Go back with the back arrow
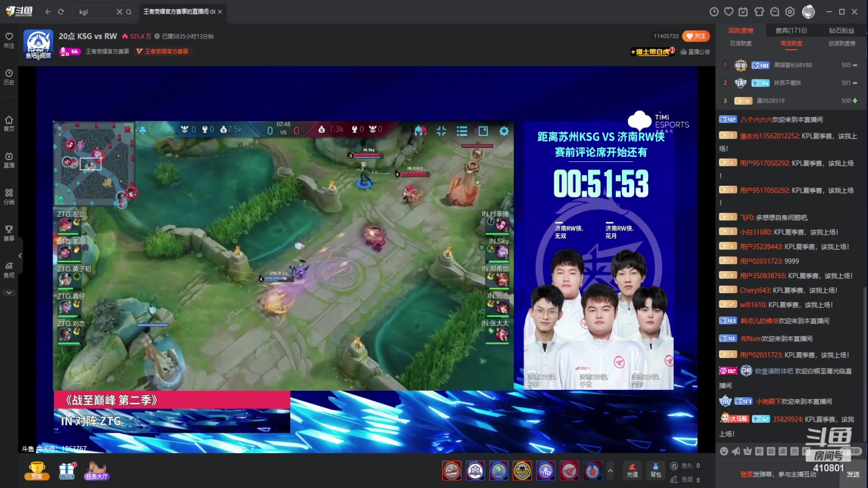Screen dimensions: 868x488 click(48, 12)
